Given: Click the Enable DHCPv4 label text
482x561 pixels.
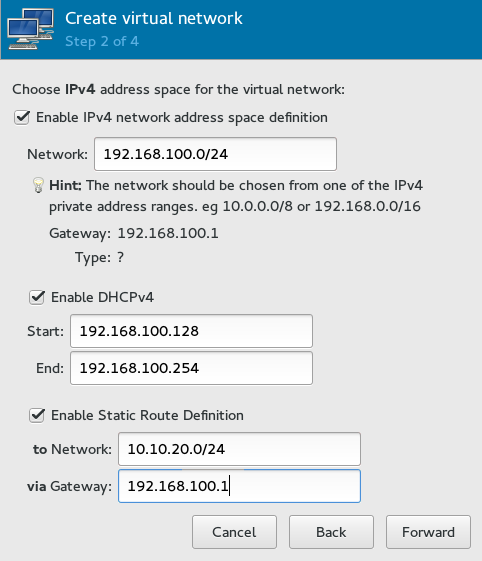Looking at the screenshot, I should 103,297.
